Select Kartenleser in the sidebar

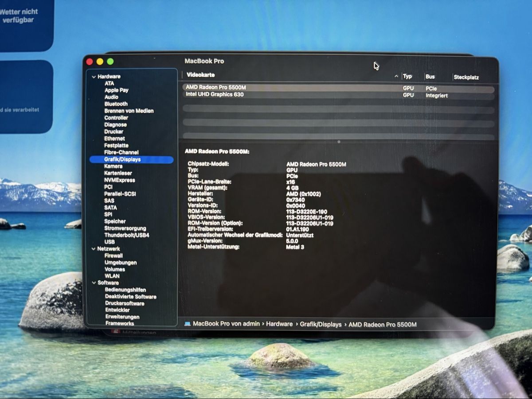[x=118, y=173]
